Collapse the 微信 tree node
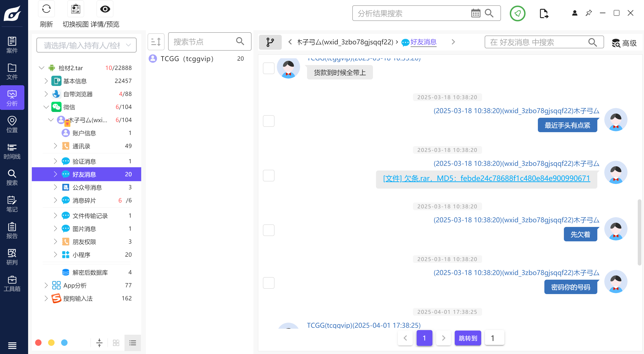Screen dimensions: 644x354 46,107
